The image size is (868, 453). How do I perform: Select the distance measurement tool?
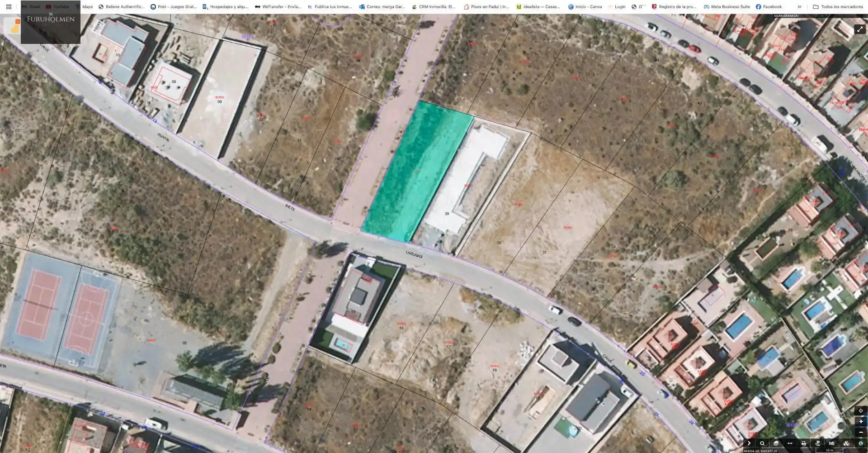(790, 443)
